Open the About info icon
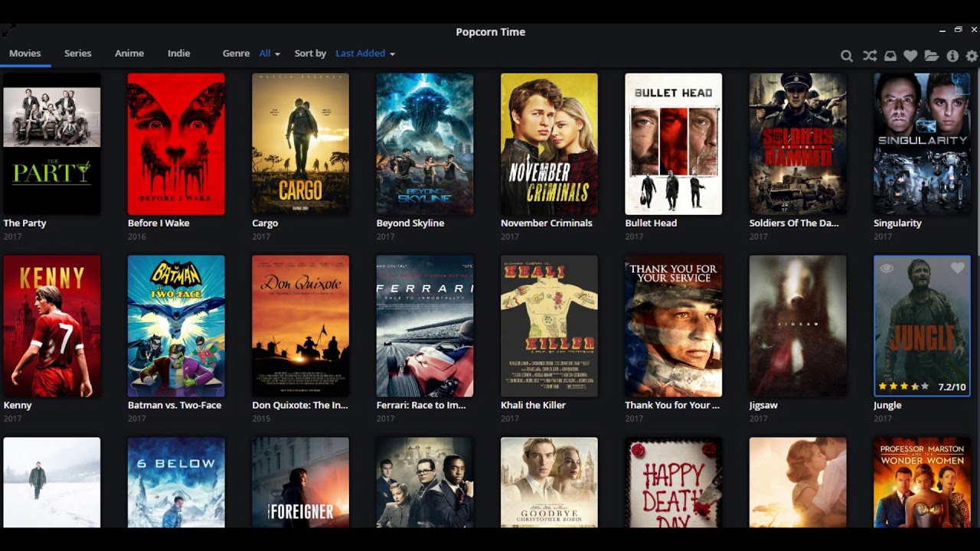 click(x=952, y=56)
